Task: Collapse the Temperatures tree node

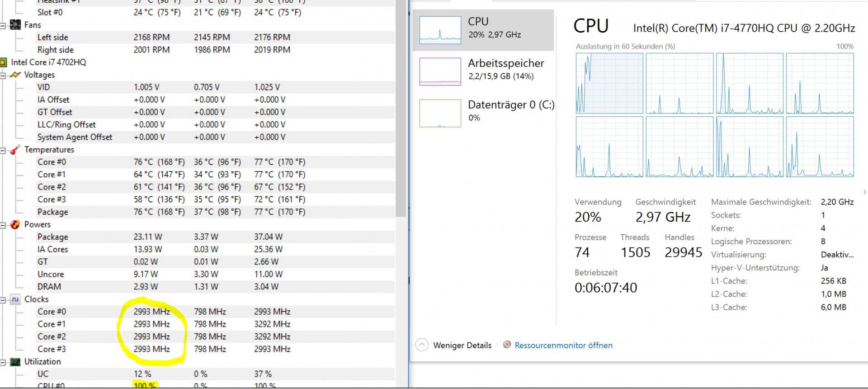Action: [x=3, y=150]
